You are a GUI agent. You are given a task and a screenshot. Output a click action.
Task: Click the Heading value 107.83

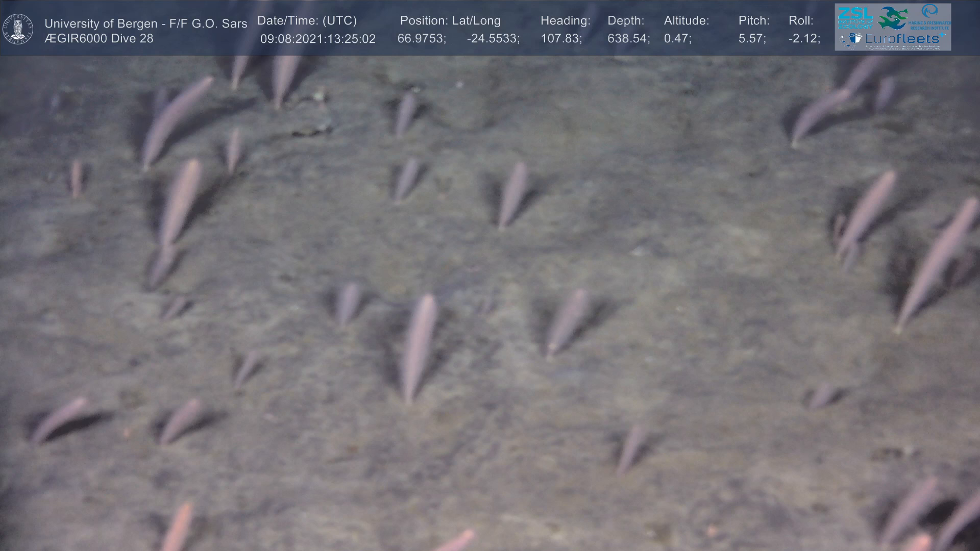tap(561, 39)
